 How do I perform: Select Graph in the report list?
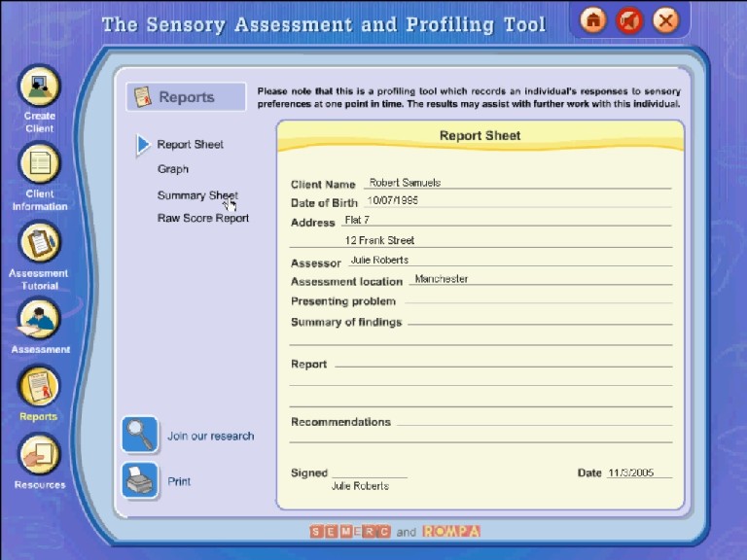(x=173, y=169)
